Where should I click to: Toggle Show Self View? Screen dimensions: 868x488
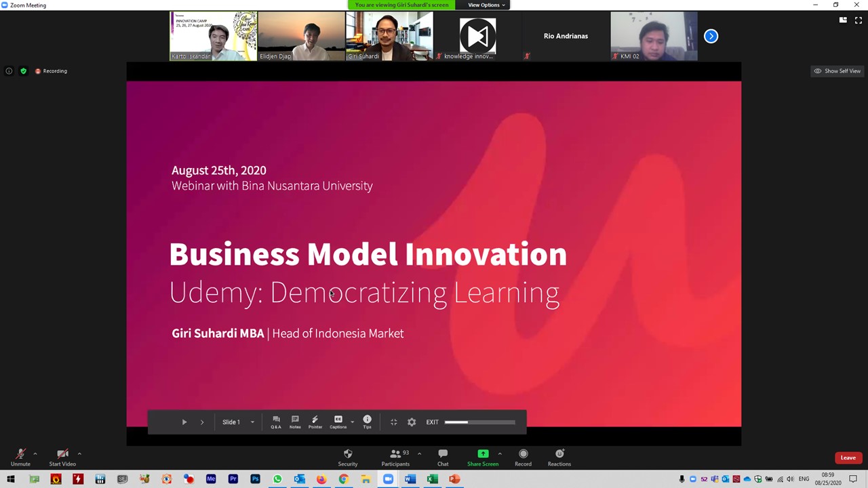coord(837,70)
